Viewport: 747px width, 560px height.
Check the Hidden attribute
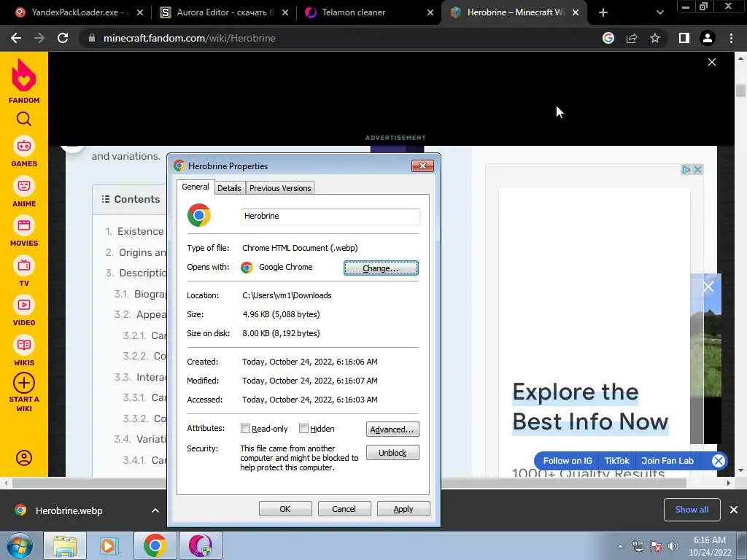303,429
